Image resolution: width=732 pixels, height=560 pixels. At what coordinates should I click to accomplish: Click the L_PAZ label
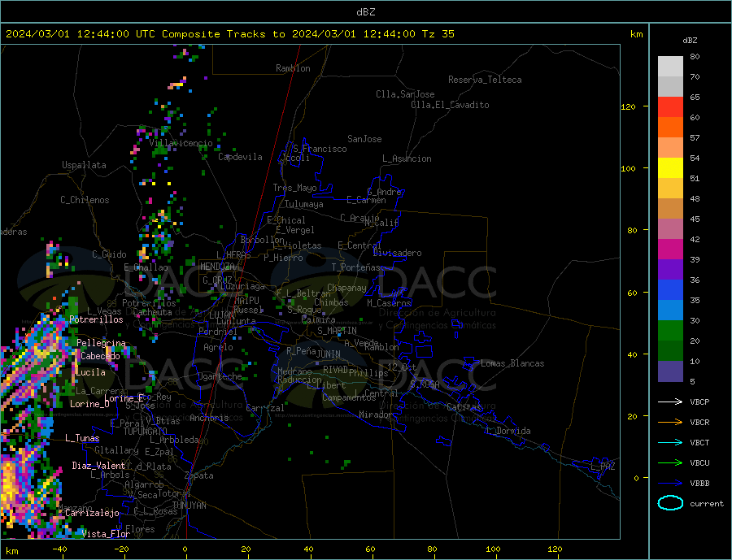pyautogui.click(x=603, y=467)
